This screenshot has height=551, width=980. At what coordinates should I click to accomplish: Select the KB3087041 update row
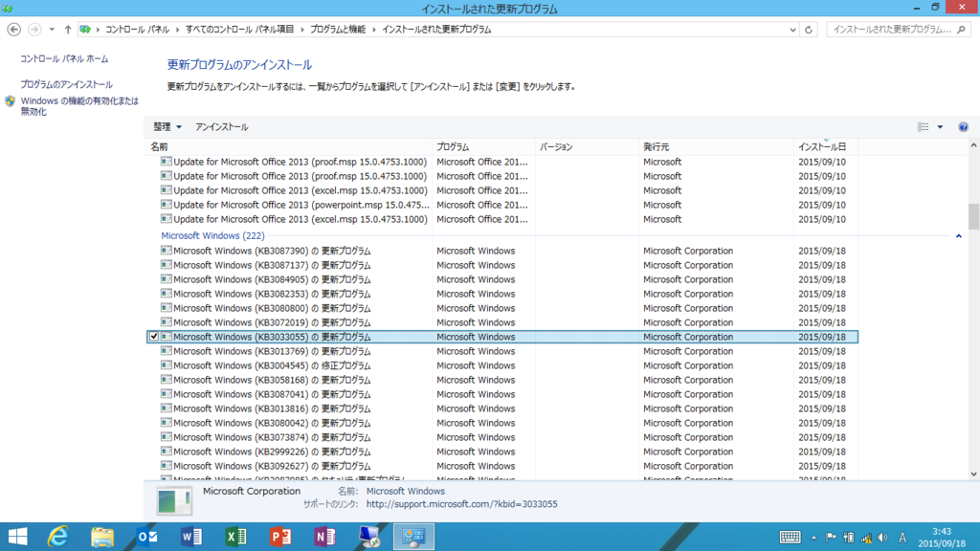[501, 394]
